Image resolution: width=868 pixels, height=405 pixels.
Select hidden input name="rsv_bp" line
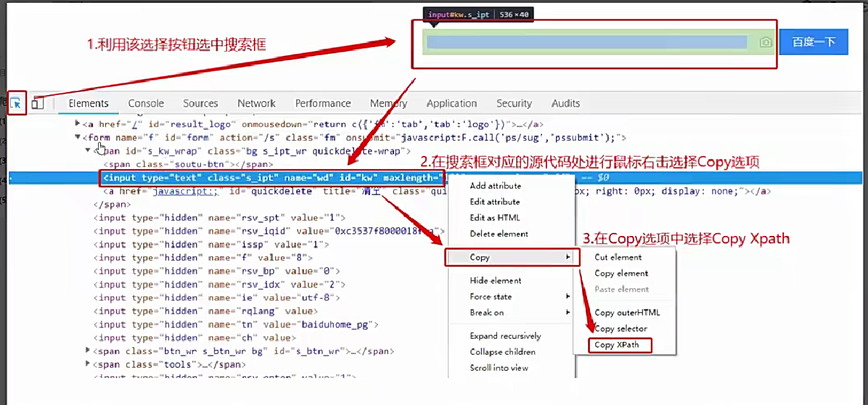216,271
